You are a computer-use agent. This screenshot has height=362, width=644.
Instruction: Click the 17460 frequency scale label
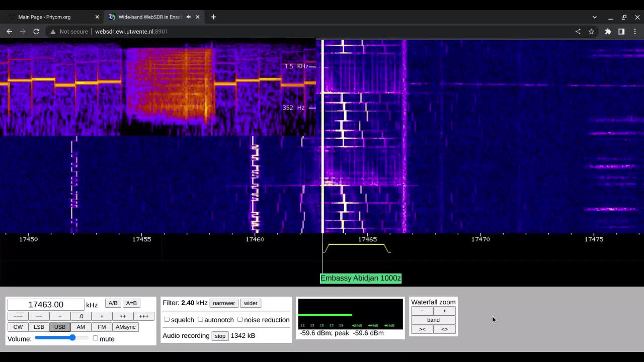(x=255, y=239)
